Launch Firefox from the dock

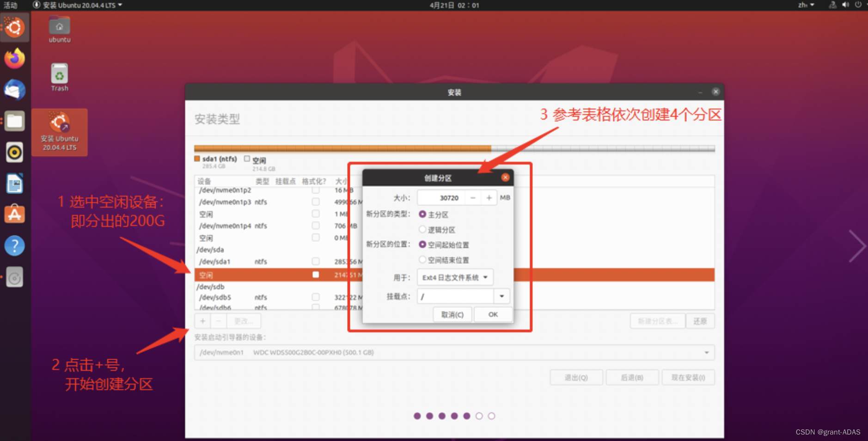coord(14,59)
